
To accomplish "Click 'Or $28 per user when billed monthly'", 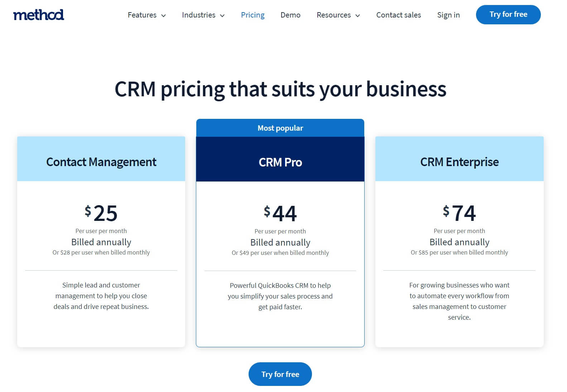I will 101,252.
